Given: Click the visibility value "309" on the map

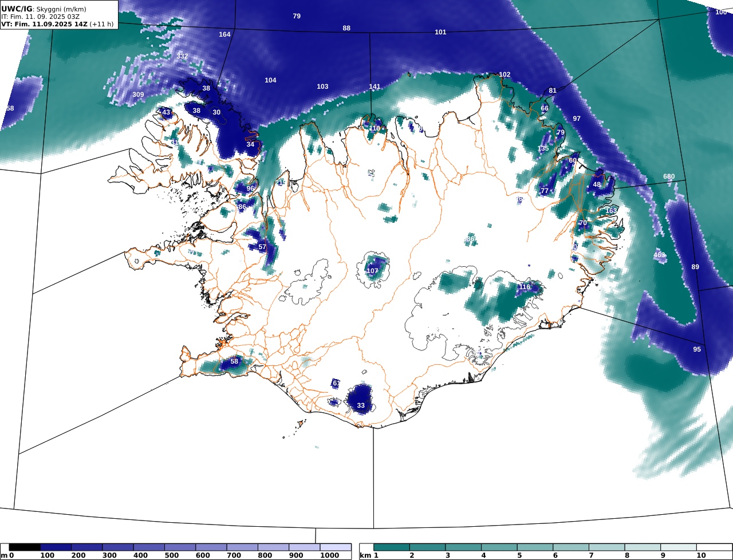Looking at the screenshot, I should coord(138,94).
